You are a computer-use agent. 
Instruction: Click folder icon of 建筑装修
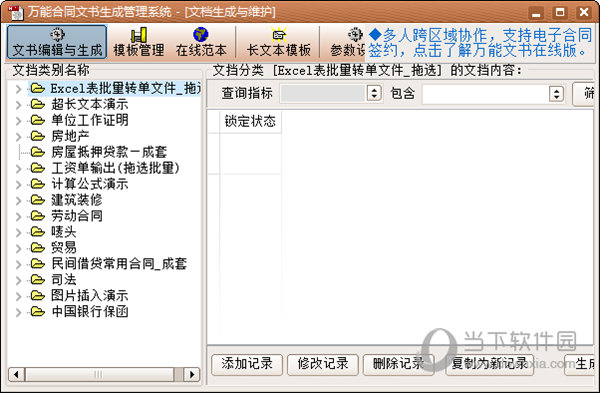tap(38, 200)
